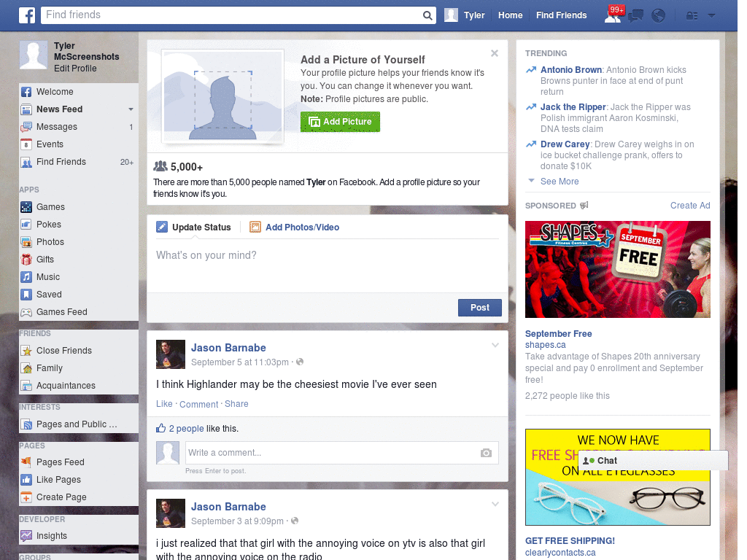The height and width of the screenshot is (560, 747).
Task: Click the Shapes September Free ad image
Action: [617, 270]
